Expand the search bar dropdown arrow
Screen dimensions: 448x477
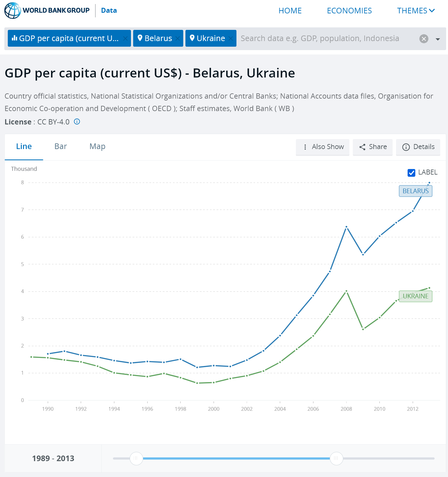[438, 39]
